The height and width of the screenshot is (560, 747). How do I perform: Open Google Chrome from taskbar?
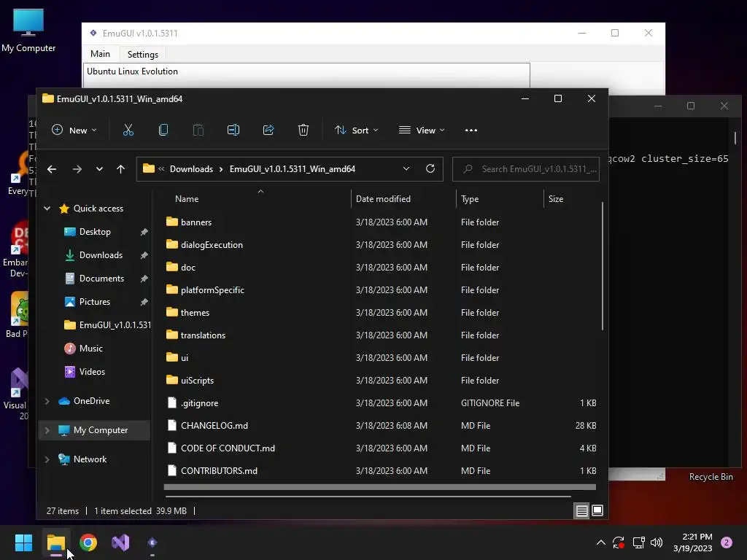tap(88, 542)
